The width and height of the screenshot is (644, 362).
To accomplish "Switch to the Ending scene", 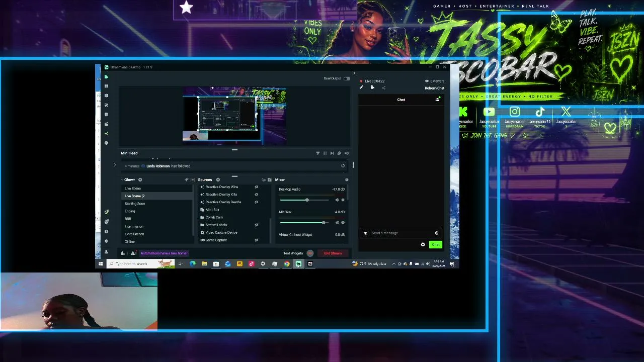I will coord(130,211).
